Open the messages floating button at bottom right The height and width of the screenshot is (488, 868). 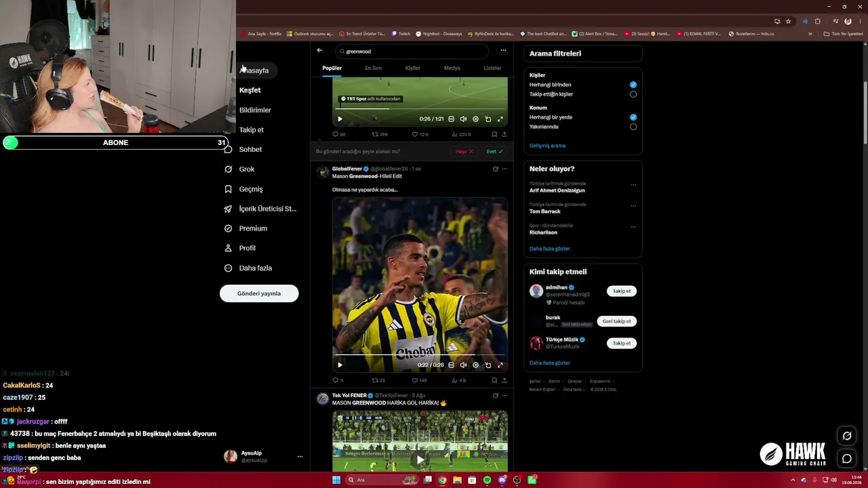click(847, 459)
